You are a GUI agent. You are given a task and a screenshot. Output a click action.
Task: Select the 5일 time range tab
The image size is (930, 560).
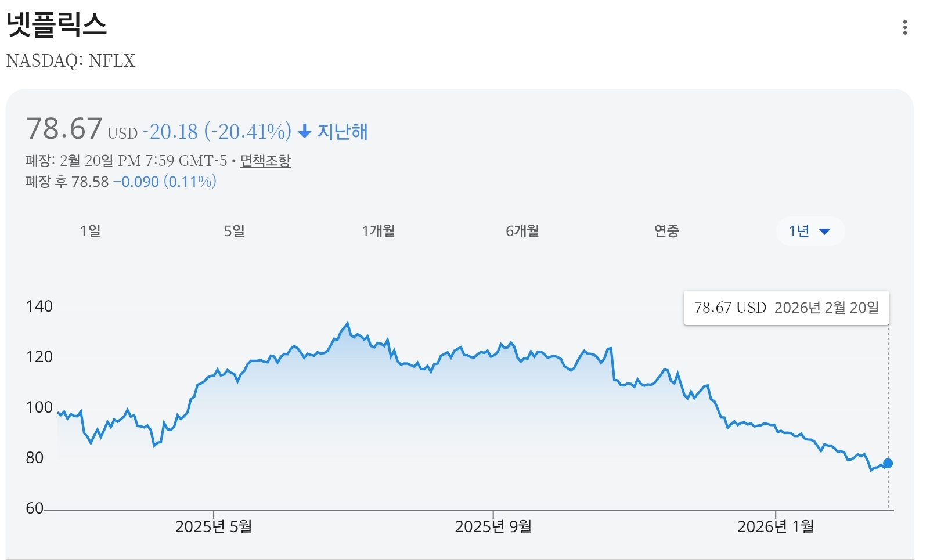235,231
